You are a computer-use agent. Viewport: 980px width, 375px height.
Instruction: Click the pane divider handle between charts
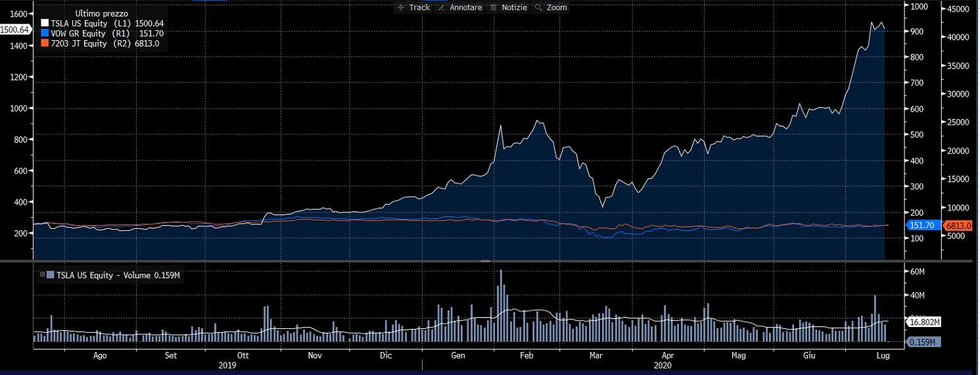485,261
